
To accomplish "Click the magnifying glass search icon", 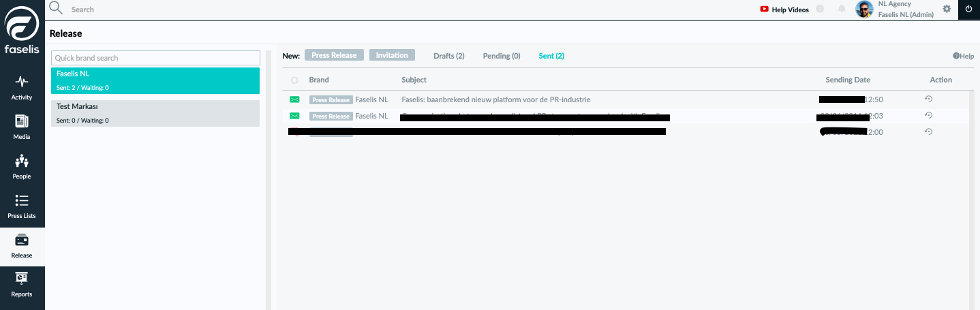I will (x=56, y=8).
